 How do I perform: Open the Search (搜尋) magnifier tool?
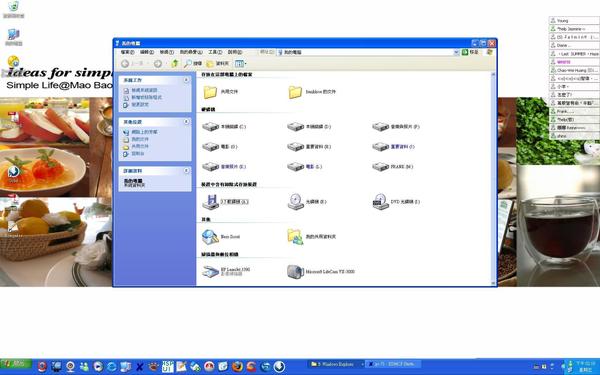coord(193,64)
